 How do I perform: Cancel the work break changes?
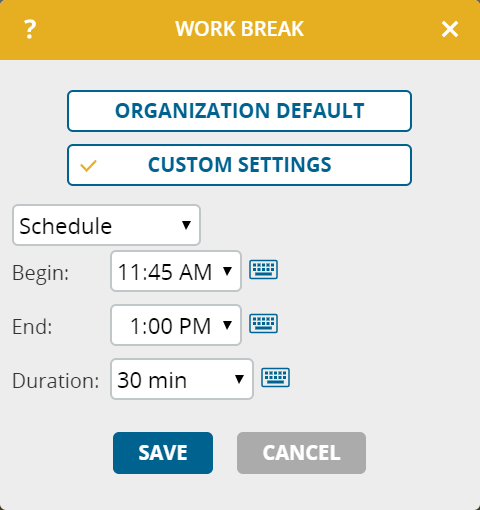click(x=301, y=453)
